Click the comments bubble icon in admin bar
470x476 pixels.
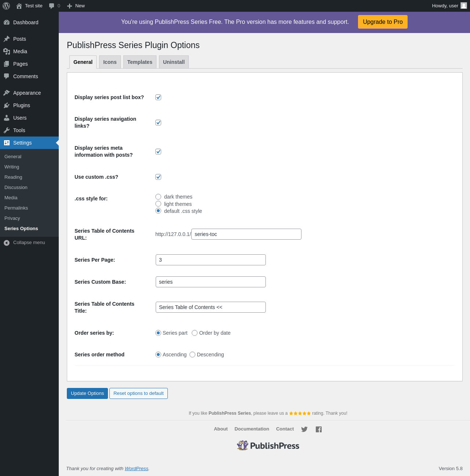coord(52,6)
